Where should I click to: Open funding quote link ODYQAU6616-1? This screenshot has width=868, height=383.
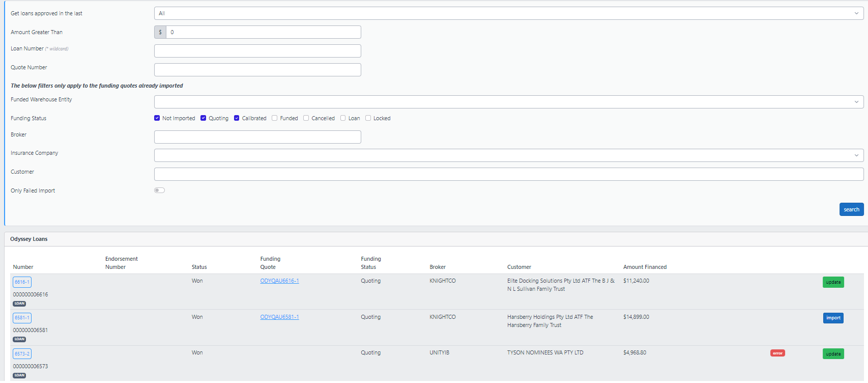[x=279, y=281]
